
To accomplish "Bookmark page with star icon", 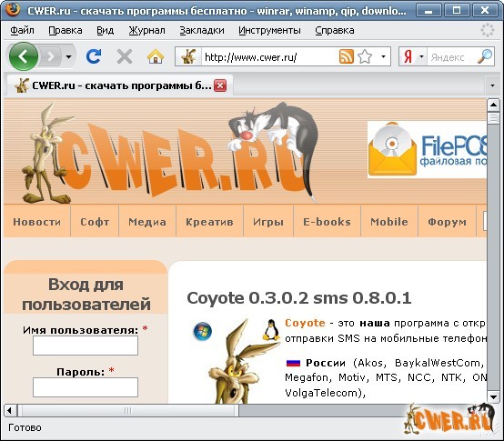I will [x=365, y=57].
